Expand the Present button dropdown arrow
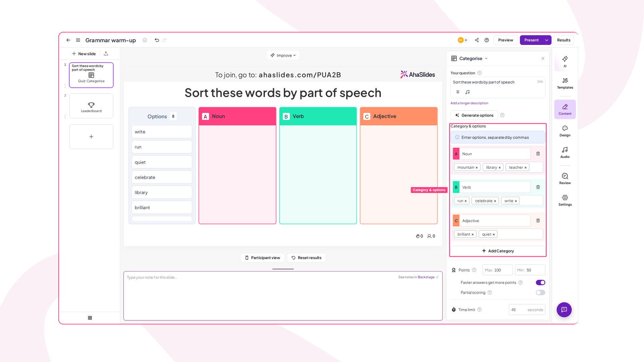 [x=547, y=40]
